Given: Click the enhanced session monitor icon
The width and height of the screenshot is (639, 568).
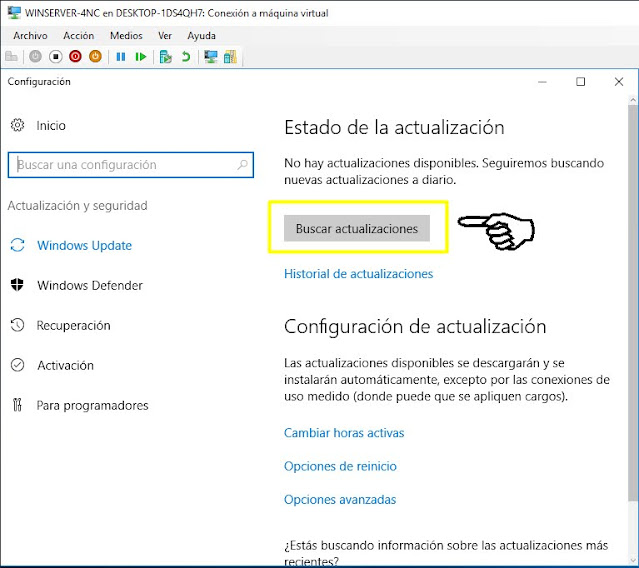Looking at the screenshot, I should 211,57.
